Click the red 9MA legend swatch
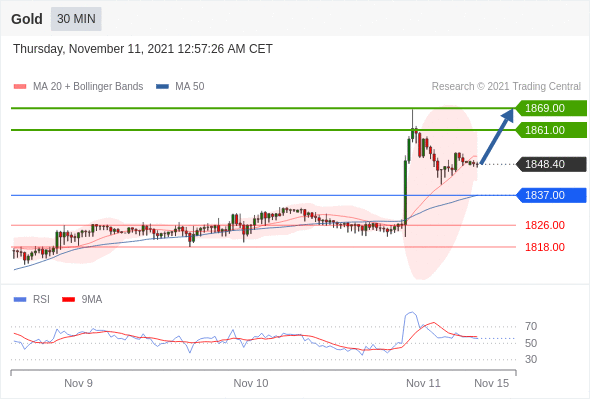The image size is (590, 400). pos(68,300)
